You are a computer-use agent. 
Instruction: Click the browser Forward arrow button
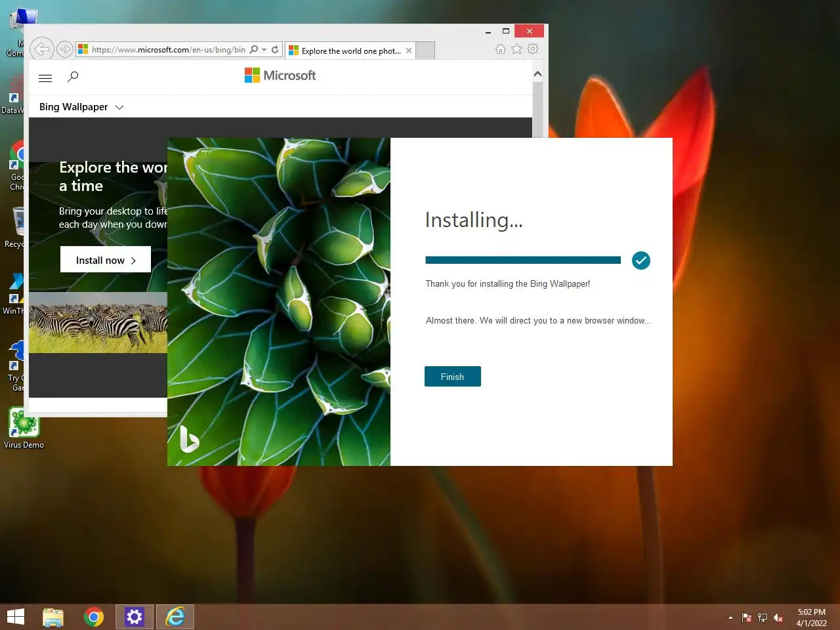point(64,49)
